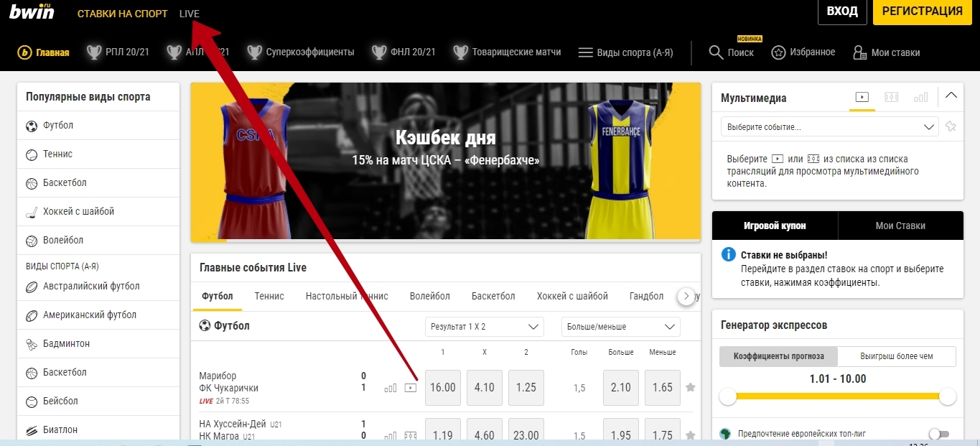Add НА Хуссейн-Дей match to favorites star
Viewport: 980px width, 446px height.
click(690, 435)
